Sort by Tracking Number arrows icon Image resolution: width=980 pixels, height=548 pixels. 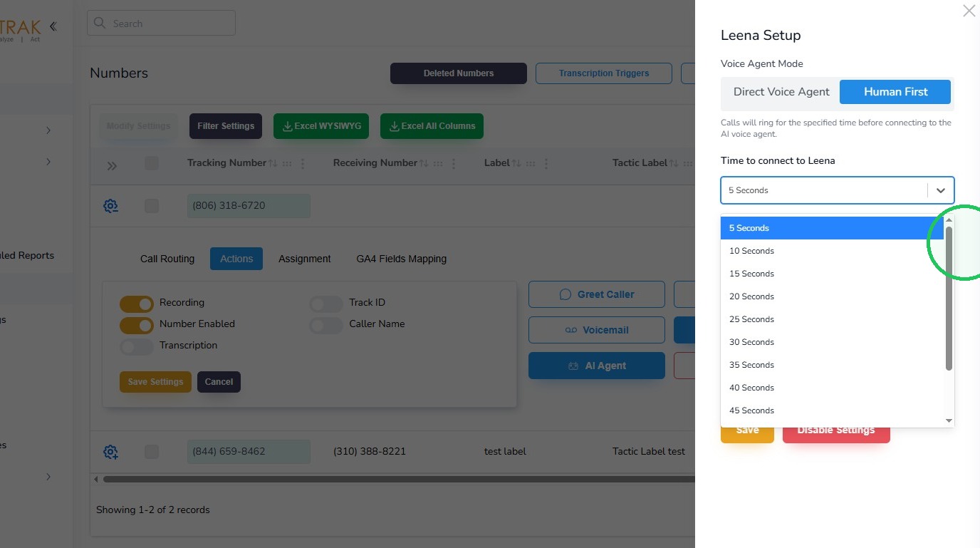click(273, 163)
